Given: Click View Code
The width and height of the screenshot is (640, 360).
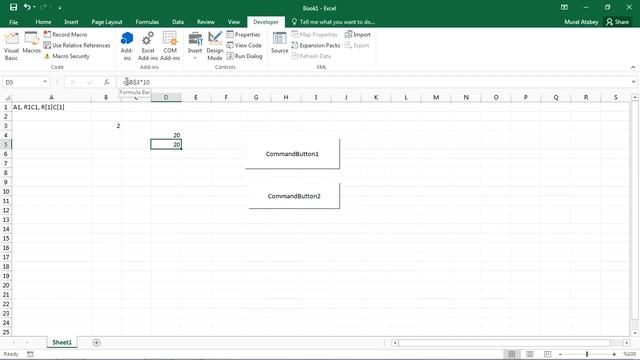Looking at the screenshot, I should click(x=244, y=45).
